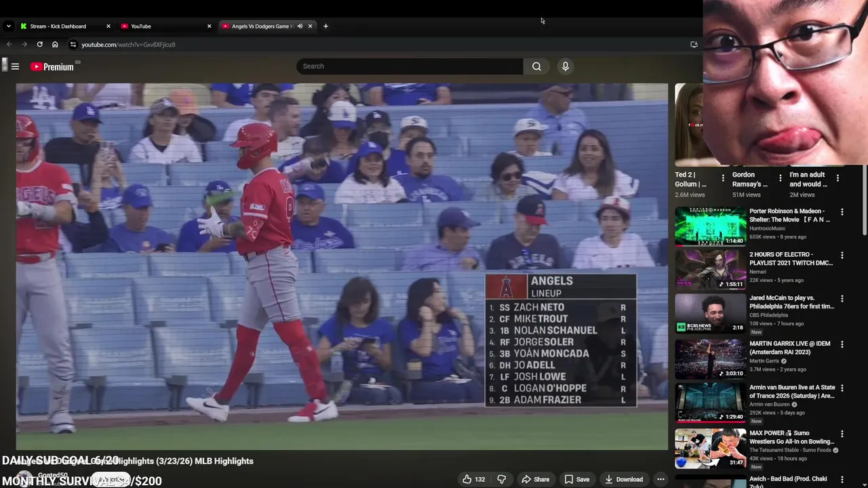Click the Martin Garrix live thumbnail
This screenshot has height=488, width=868.
coord(710,359)
